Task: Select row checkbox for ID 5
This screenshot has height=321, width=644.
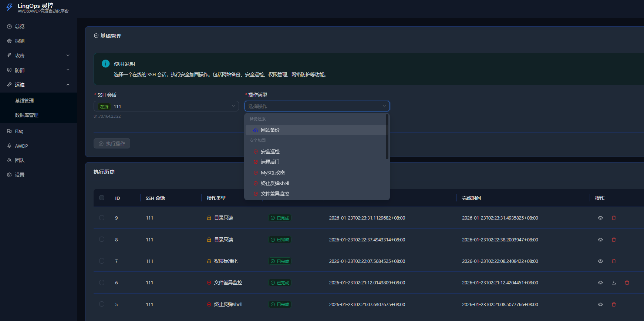Action: tap(102, 304)
